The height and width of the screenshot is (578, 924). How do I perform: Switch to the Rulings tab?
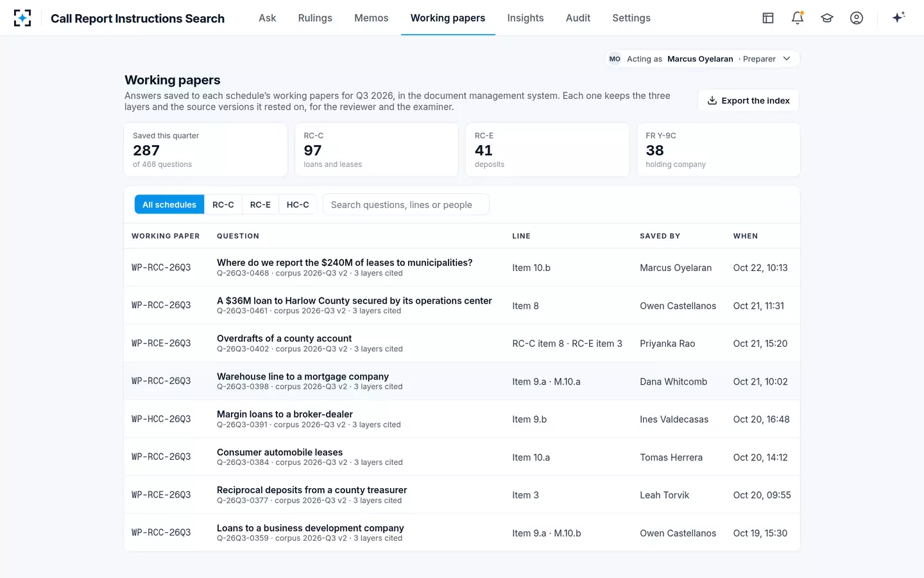point(315,18)
